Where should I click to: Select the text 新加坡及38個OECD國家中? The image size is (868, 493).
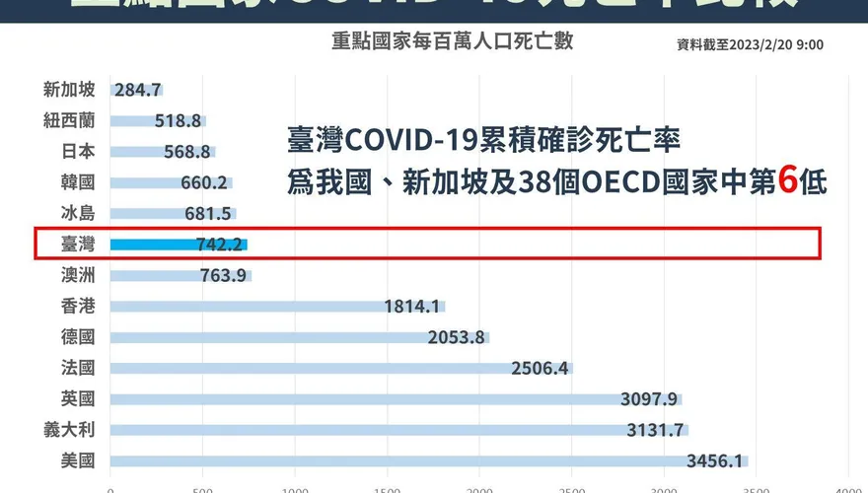[x=576, y=182]
